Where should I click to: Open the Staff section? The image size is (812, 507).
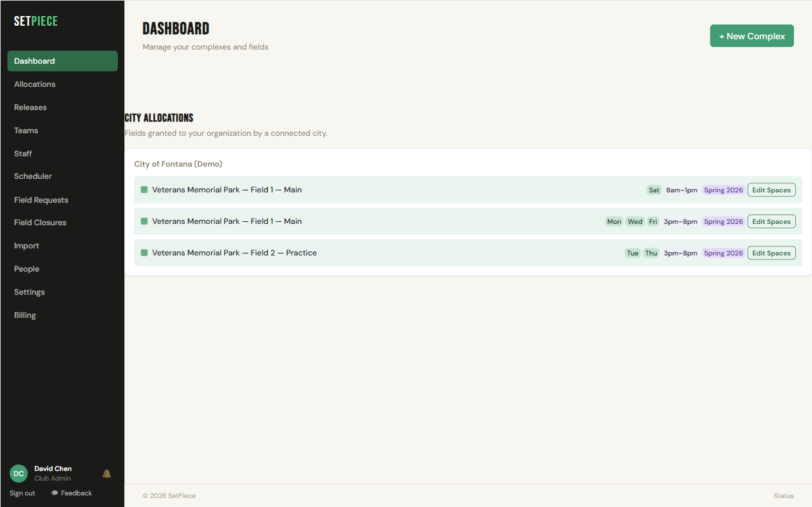[62, 154]
